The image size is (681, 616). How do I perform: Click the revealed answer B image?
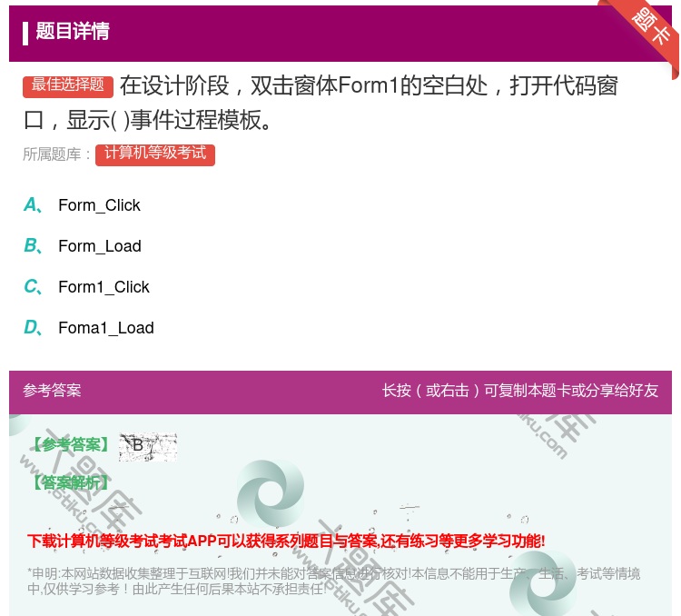[148, 446]
